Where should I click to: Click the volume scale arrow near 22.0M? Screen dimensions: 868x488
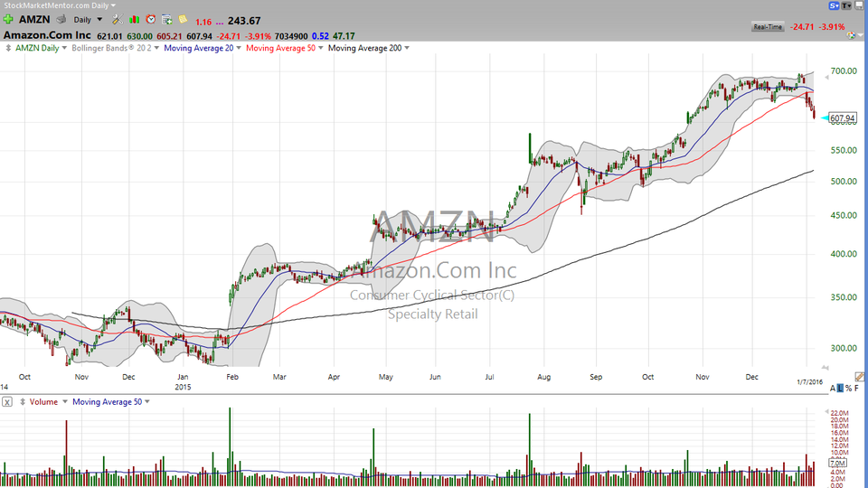coord(826,412)
